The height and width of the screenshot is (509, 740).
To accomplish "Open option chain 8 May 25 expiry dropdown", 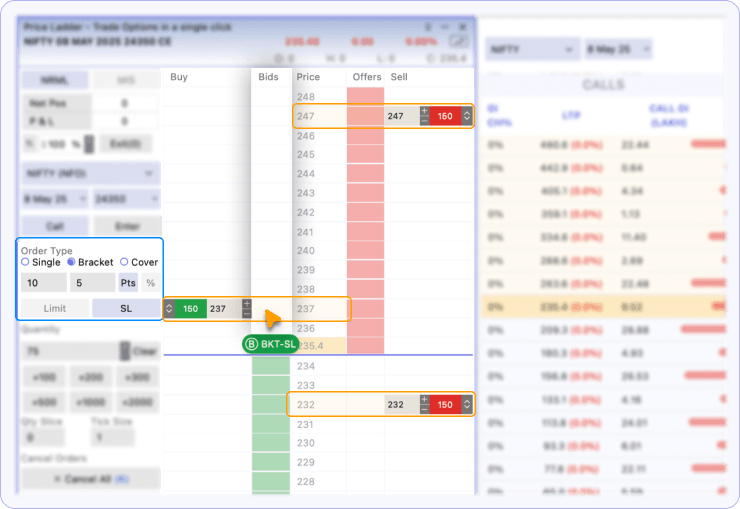I will pos(618,49).
